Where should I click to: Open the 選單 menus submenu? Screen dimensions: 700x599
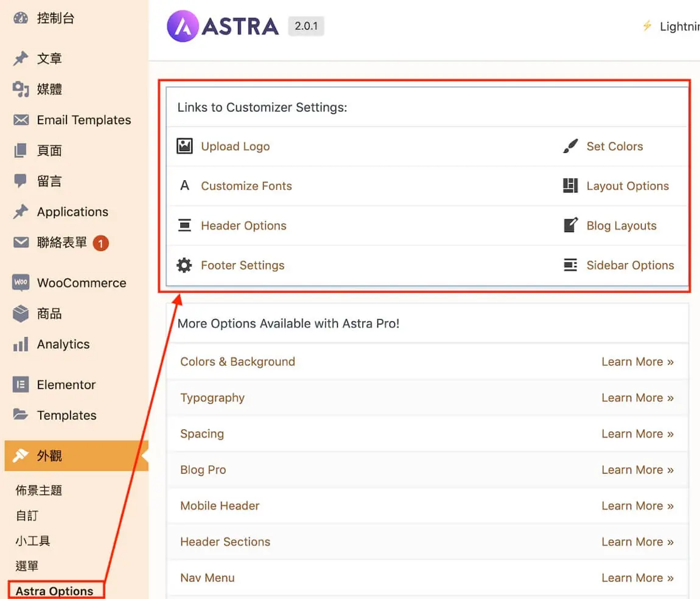tap(27, 566)
